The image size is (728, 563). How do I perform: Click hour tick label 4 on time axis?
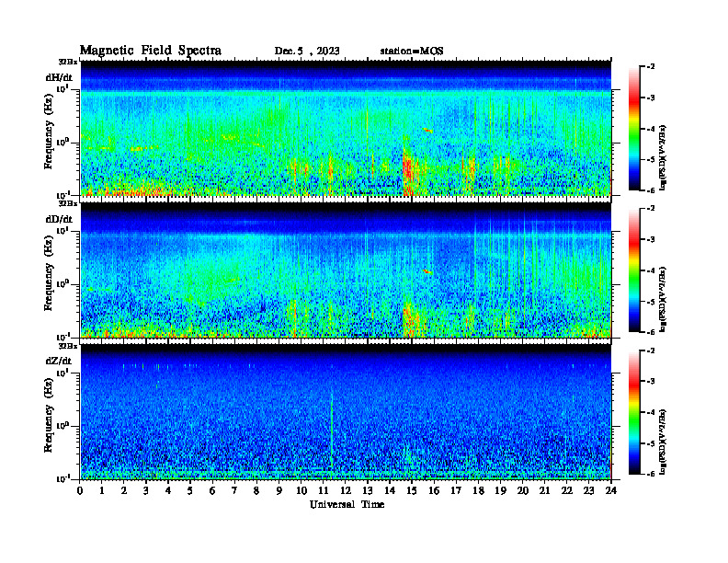[x=168, y=491]
